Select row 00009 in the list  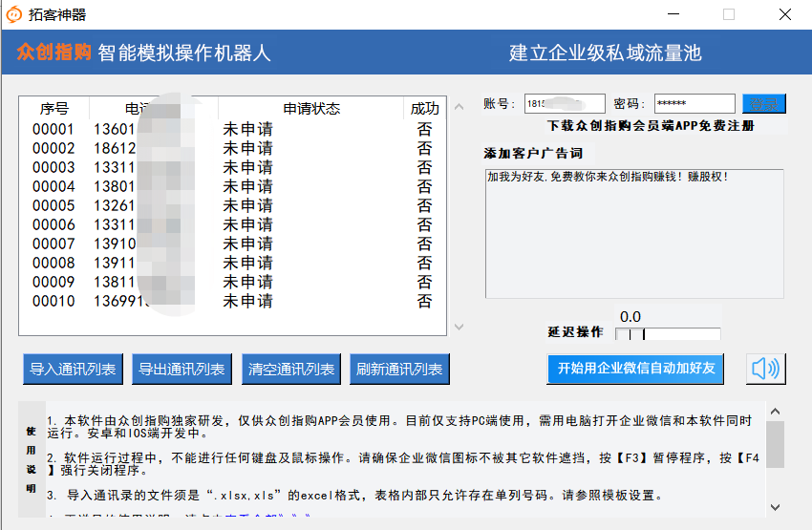tap(232, 282)
